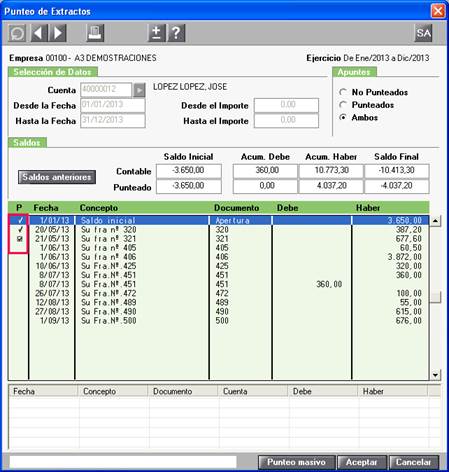Click the Haber header in upper list
This screenshot has width=449, height=472.
click(368, 208)
